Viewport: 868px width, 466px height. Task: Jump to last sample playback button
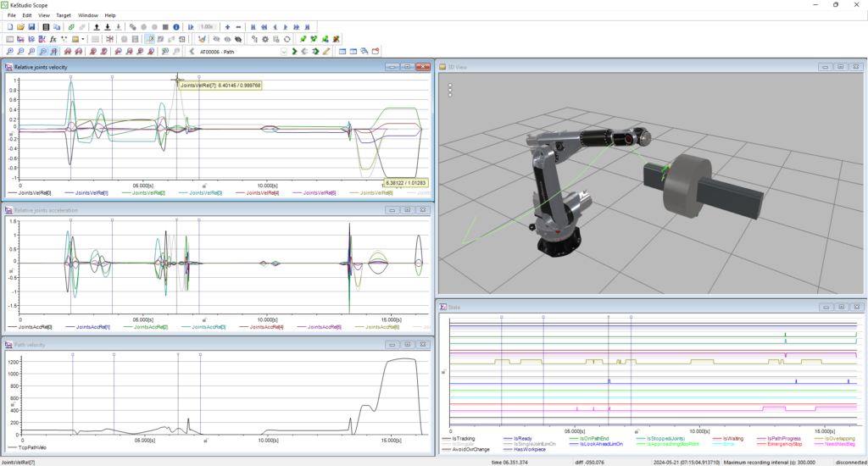307,26
